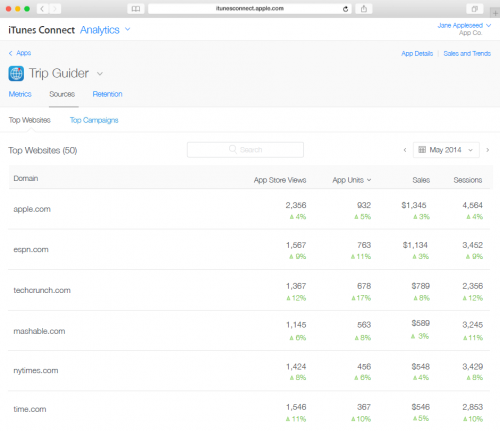The height and width of the screenshot is (431, 500).
Task: Click techcrunch.com App Units value 678
Action: pos(364,286)
